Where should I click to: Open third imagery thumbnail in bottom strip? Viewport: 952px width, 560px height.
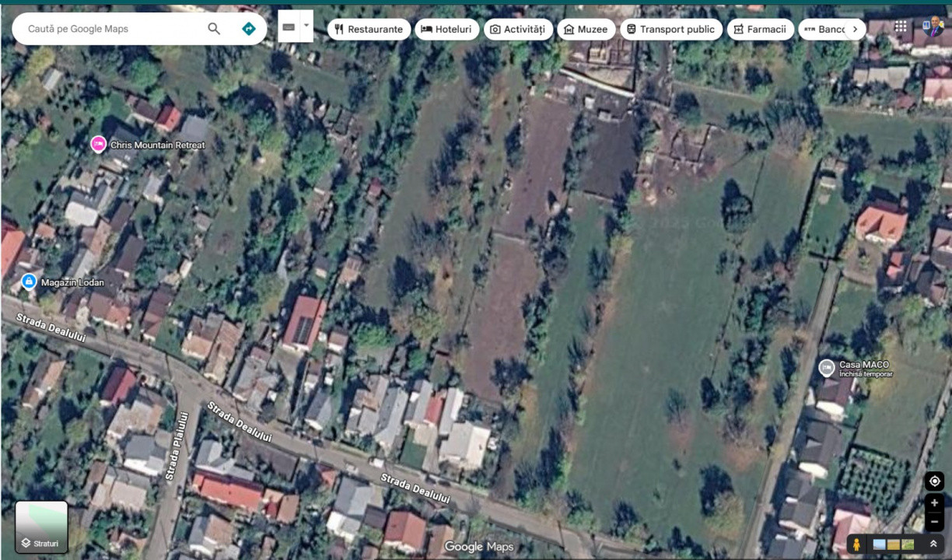coord(908,544)
